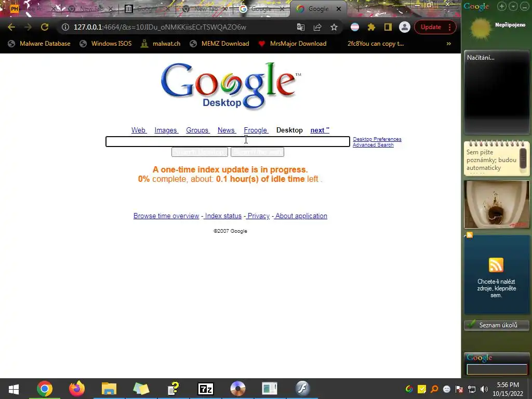This screenshot has height=399, width=532.
Task: Open the Windows Start button
Action: (x=14, y=389)
